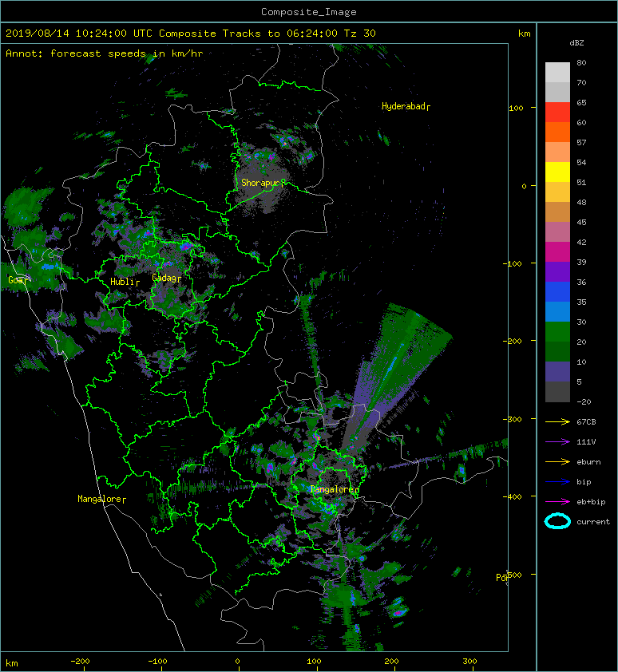Click the 80 dBZ scale value
The width and height of the screenshot is (618, 672).
point(581,62)
